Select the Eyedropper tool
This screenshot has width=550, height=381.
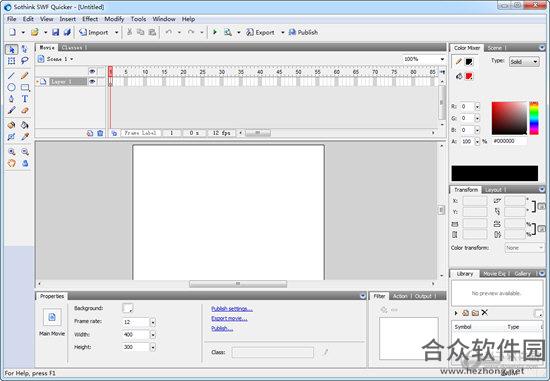(x=25, y=137)
